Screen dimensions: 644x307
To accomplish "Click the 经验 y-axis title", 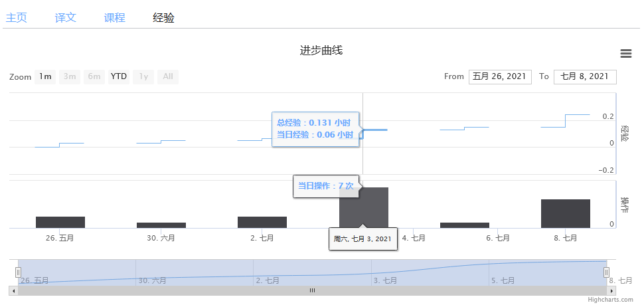I will (625, 134).
